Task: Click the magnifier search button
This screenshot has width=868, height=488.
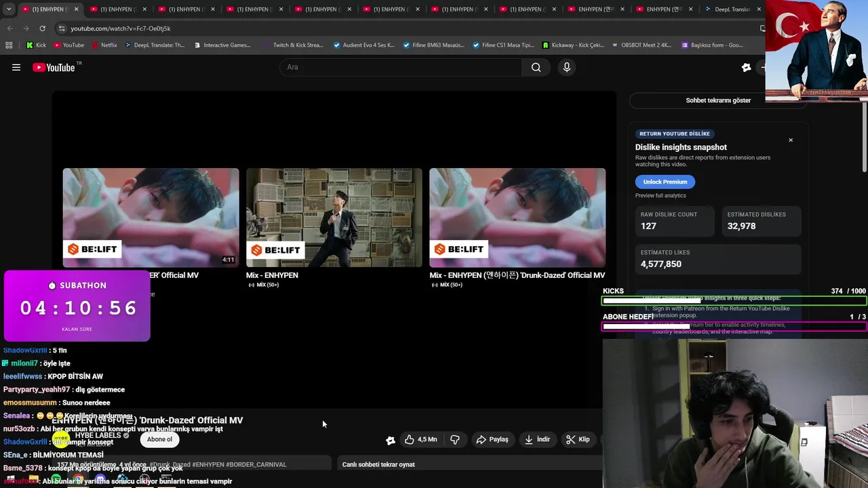Action: (536, 67)
